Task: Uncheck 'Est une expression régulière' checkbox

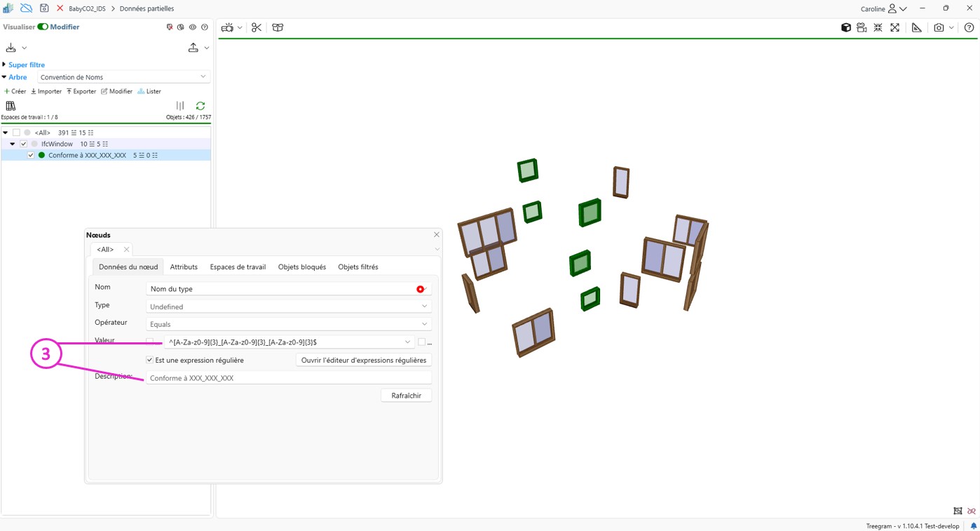Action: [149, 360]
